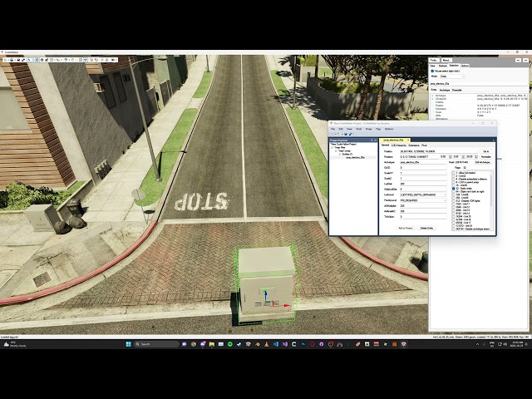Click the transform space icon in the main toolbar
Screen dimensions: 532x399
52,60
